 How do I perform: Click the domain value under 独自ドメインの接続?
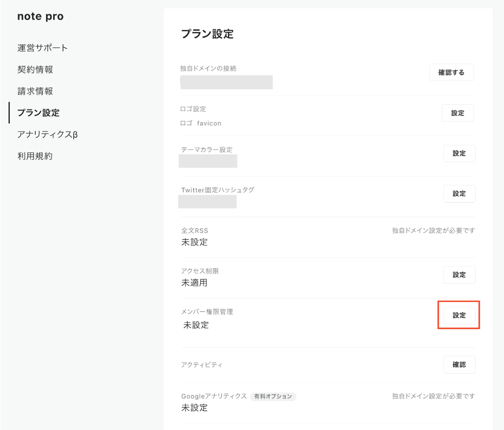coord(227,82)
